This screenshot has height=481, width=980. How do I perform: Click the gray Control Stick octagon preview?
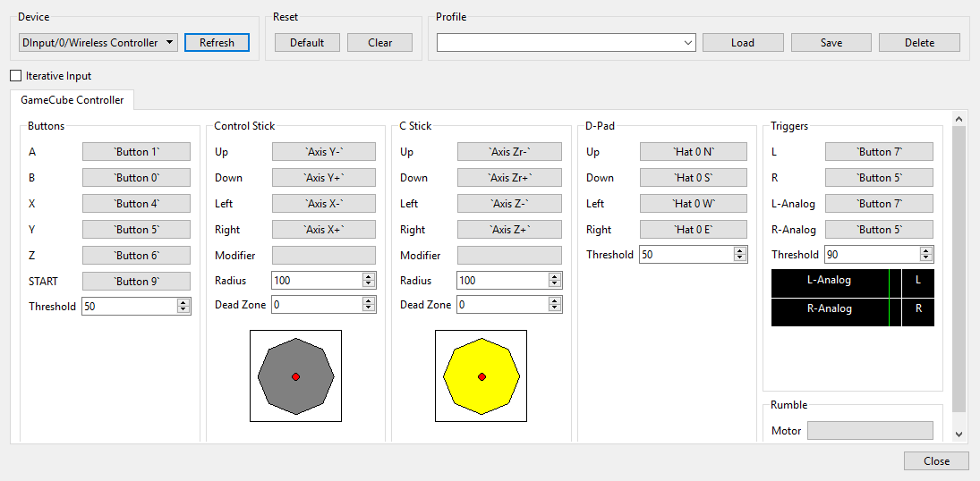tap(295, 376)
